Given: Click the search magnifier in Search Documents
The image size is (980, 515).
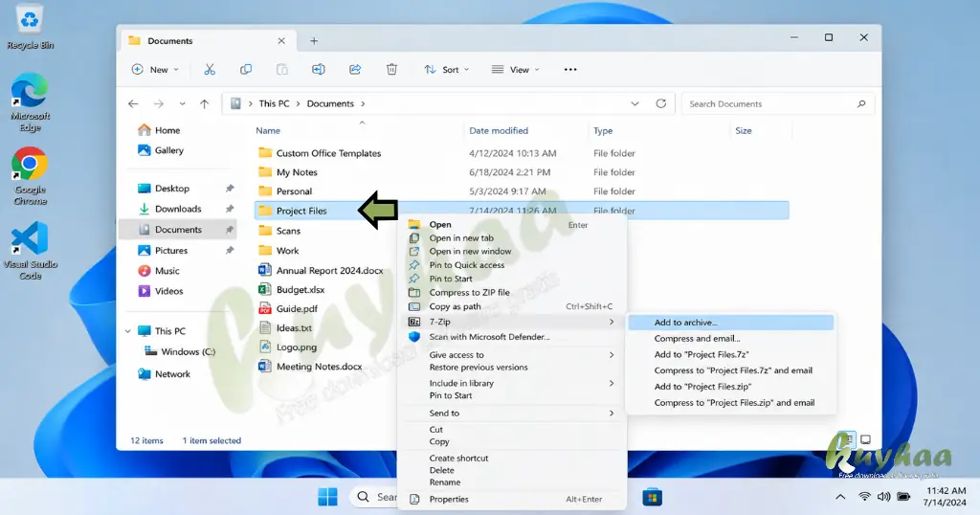Looking at the screenshot, I should pos(861,103).
